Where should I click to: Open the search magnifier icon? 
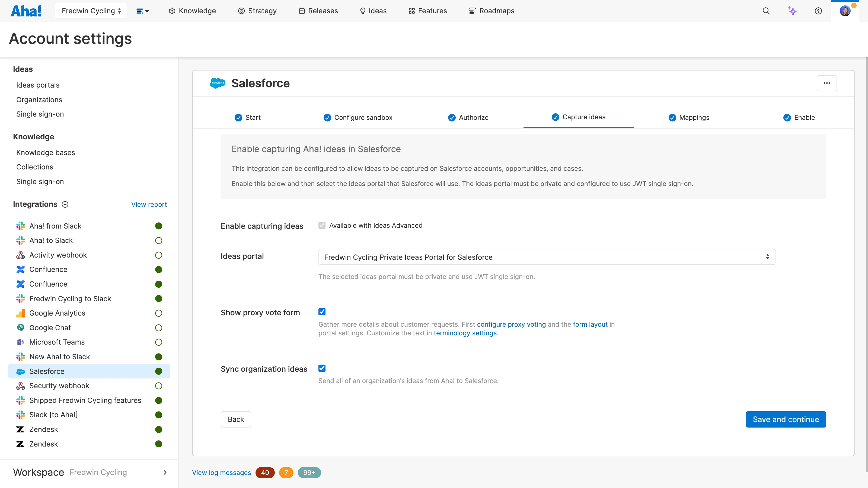pos(766,11)
